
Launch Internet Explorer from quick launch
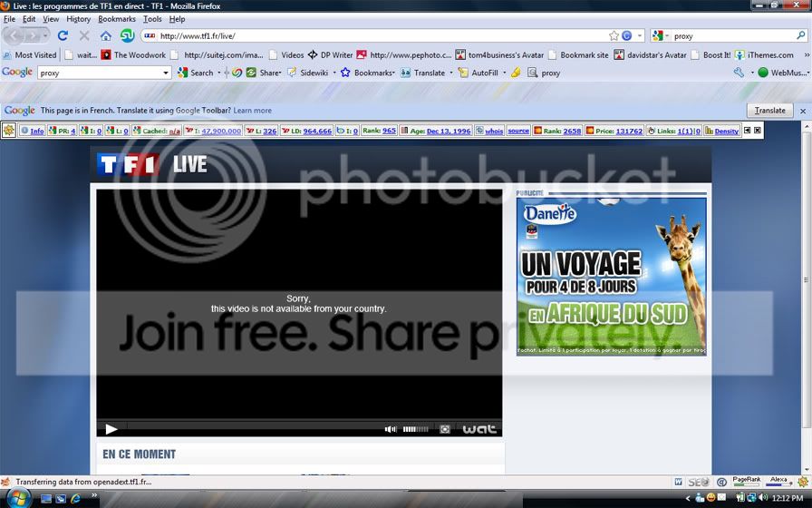point(75,498)
